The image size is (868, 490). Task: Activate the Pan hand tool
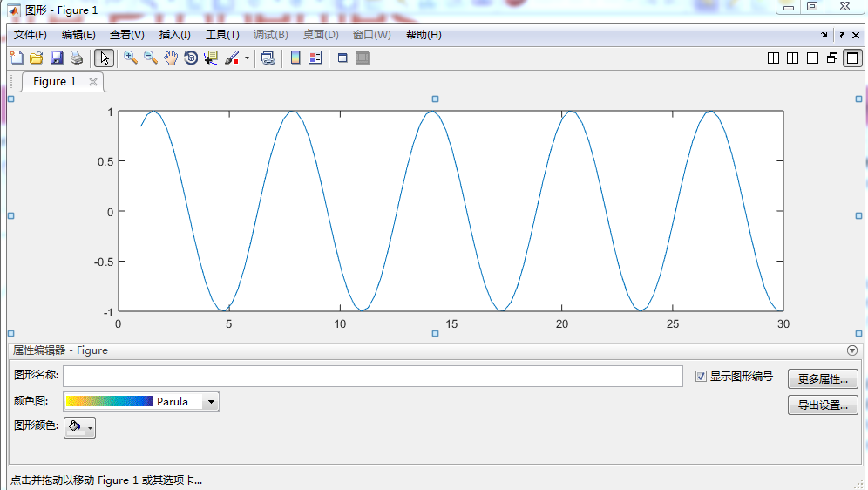point(171,58)
